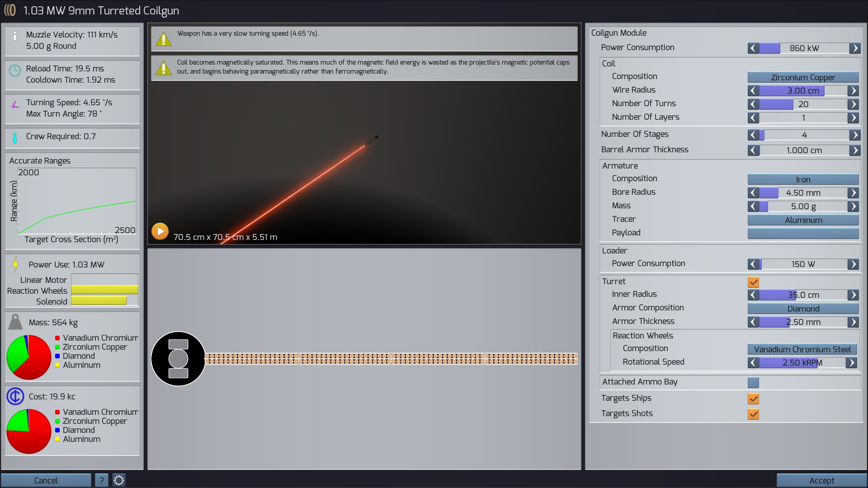Viewport: 868px width, 488px height.
Task: Uncheck the Targets Shots option
Action: coord(753,414)
